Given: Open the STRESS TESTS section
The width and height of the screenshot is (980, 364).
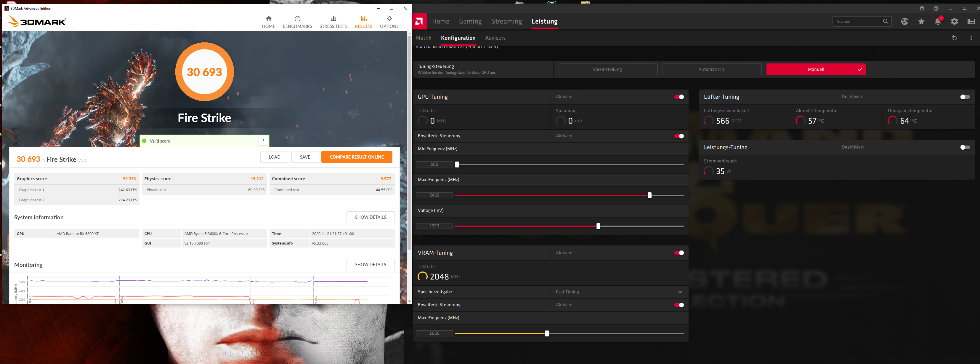Looking at the screenshot, I should 333,22.
